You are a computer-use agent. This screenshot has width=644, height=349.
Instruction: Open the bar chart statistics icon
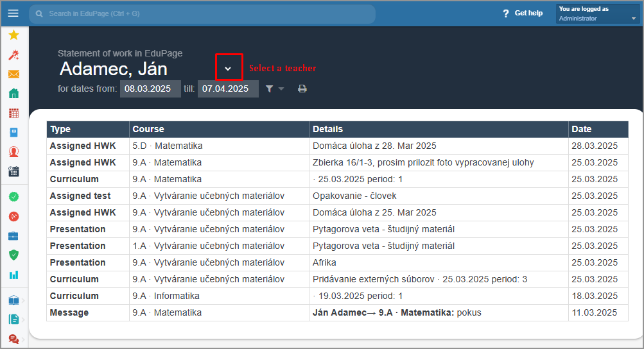[x=13, y=275]
